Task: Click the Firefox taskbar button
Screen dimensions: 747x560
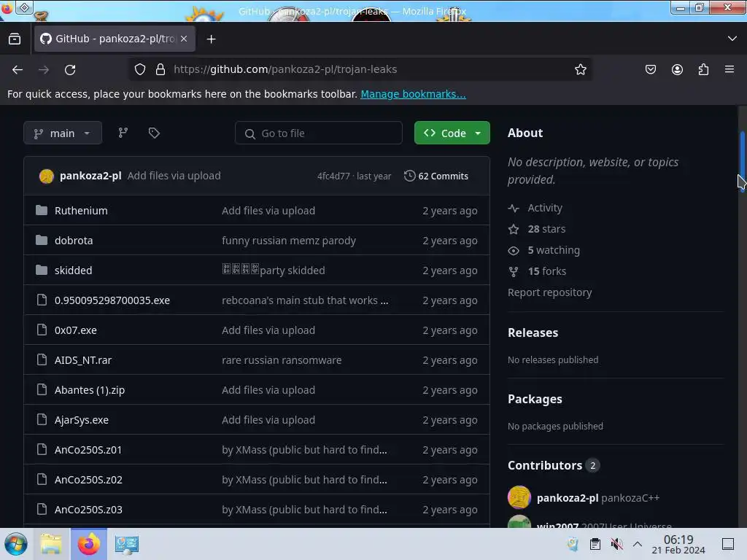Action: (88, 544)
